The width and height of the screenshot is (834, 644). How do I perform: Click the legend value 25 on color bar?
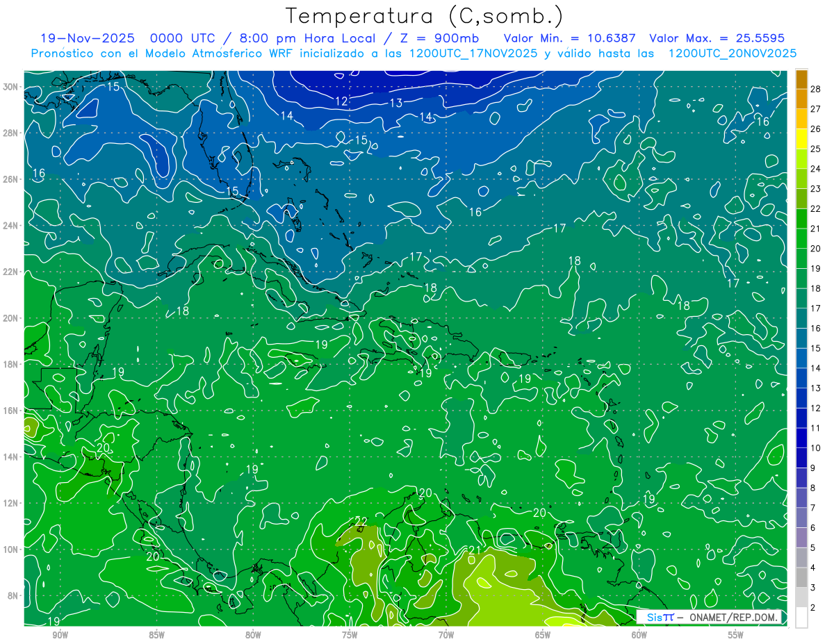pyautogui.click(x=815, y=148)
